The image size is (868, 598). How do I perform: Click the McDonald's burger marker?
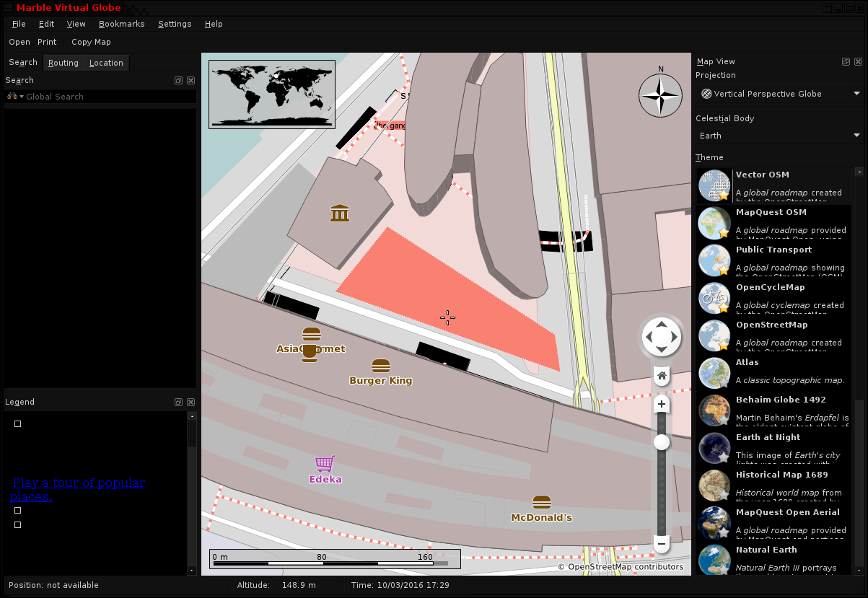click(542, 502)
